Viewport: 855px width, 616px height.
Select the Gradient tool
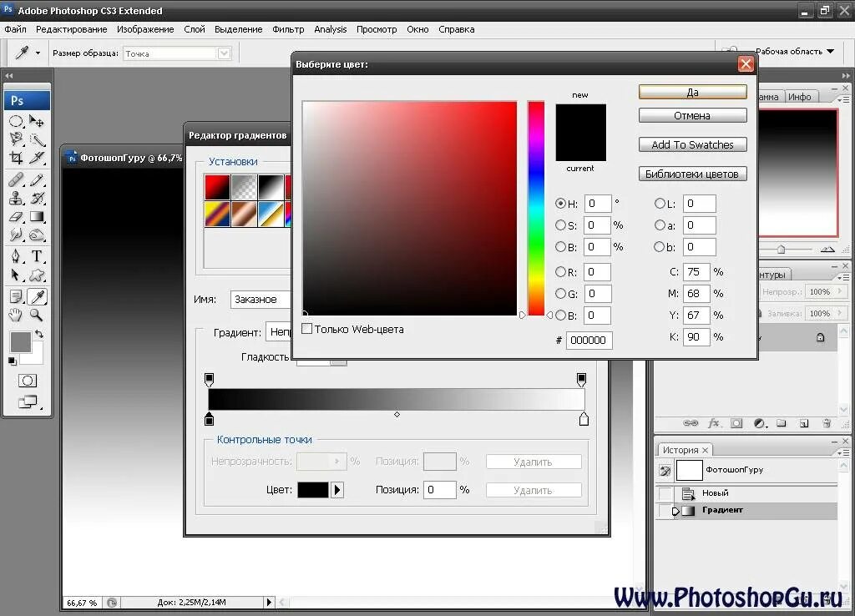click(x=37, y=216)
